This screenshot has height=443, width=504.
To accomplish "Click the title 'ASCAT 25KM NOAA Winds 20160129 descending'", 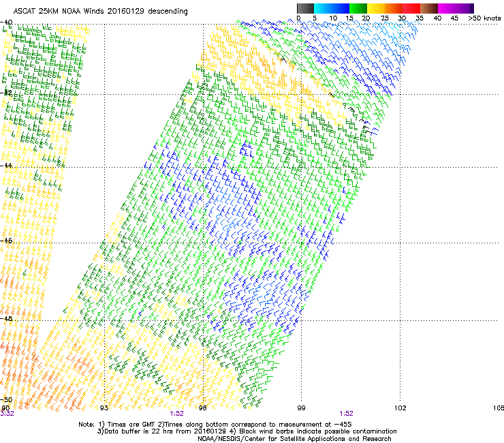I will click(100, 12).
